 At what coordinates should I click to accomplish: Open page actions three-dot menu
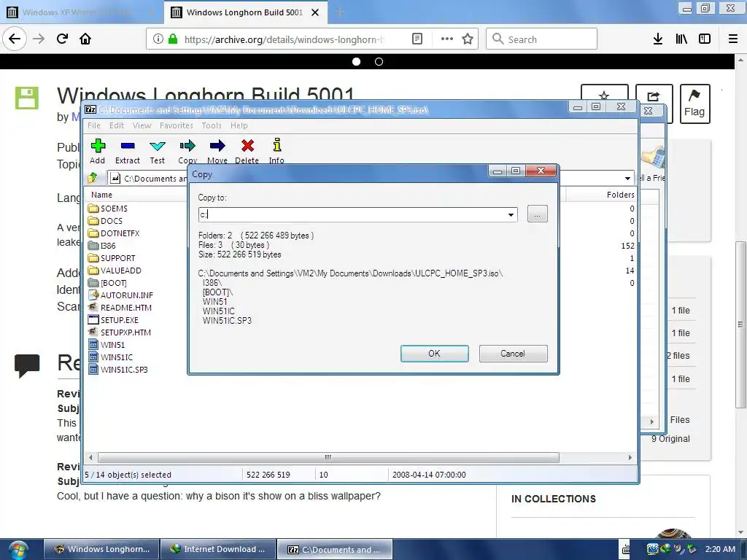click(x=447, y=39)
